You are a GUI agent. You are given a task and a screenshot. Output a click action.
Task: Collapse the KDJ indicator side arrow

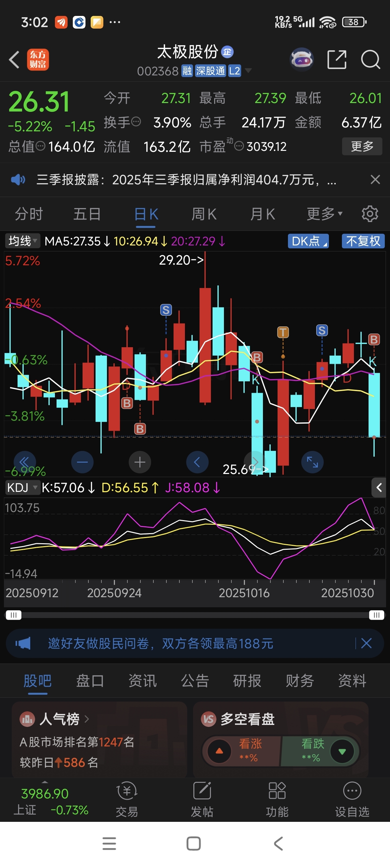tap(379, 487)
